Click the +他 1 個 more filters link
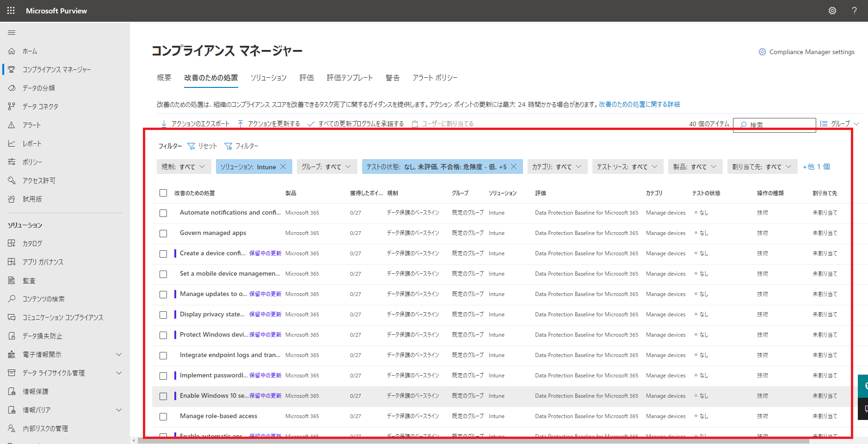Screen dimensions: 868x444 coord(816,166)
